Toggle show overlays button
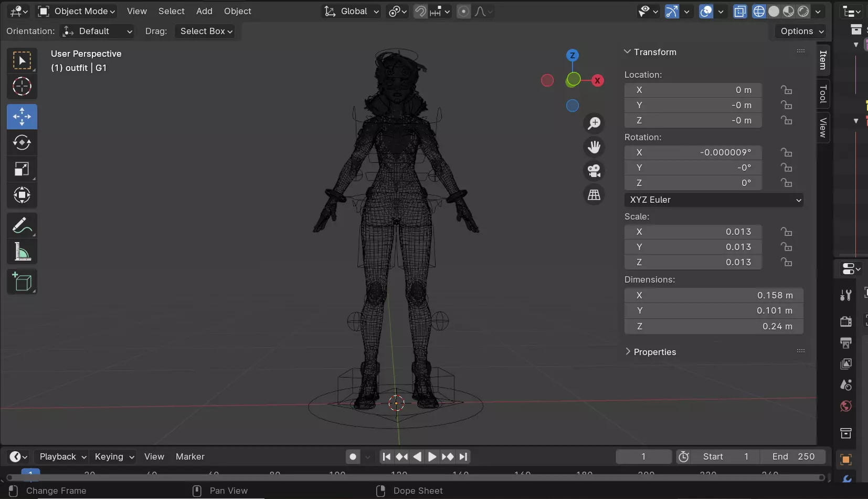 tap(706, 11)
